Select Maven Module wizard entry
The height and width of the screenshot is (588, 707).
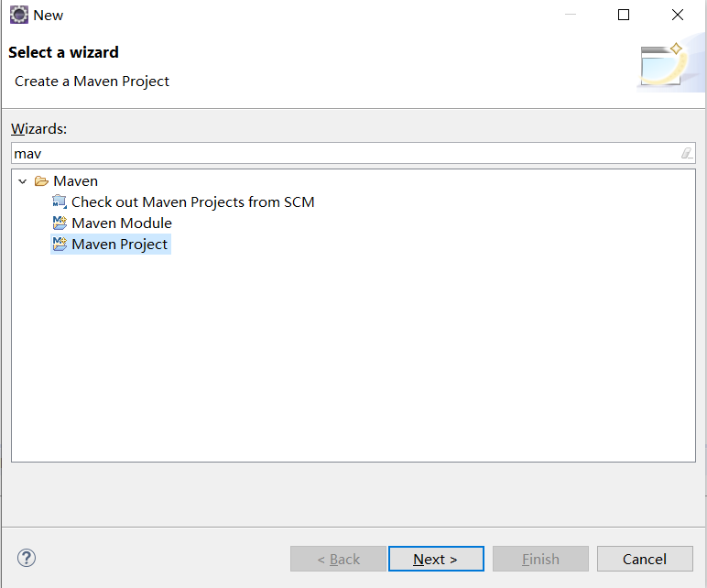(x=122, y=223)
